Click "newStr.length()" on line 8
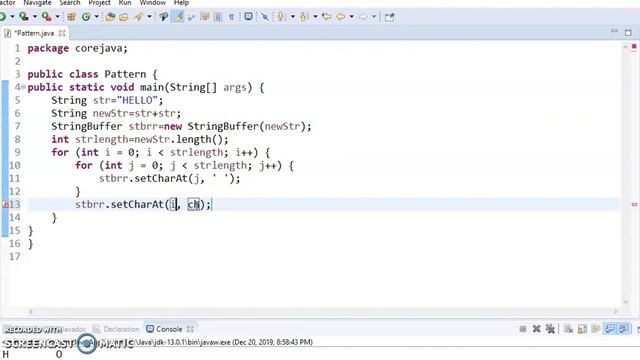This screenshot has width=640, height=360. point(178,140)
